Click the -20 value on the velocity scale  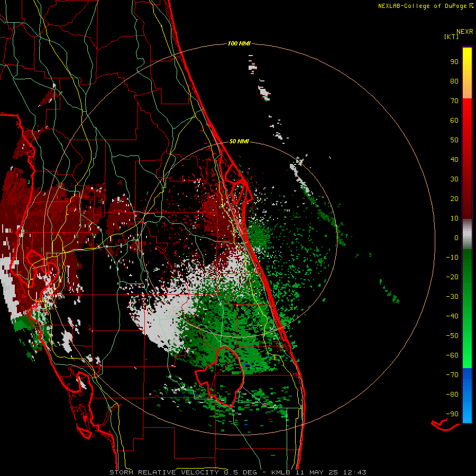(x=452, y=277)
